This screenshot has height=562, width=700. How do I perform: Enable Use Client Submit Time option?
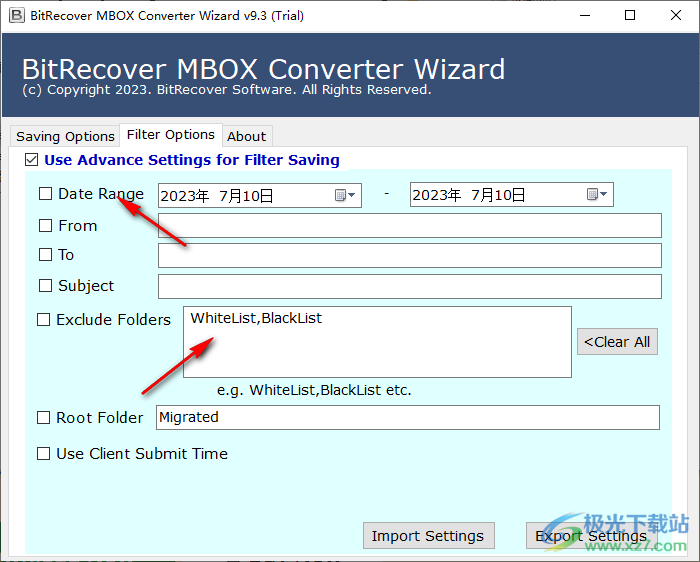(43, 454)
